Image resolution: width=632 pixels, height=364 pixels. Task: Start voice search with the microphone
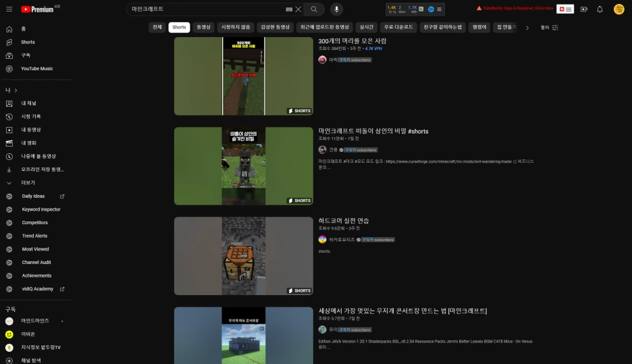pyautogui.click(x=336, y=9)
